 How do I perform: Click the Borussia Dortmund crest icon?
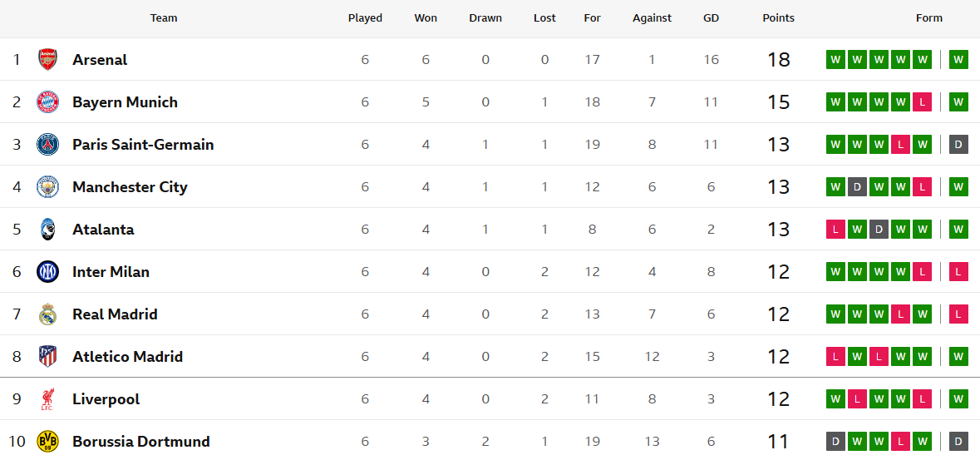pyautogui.click(x=47, y=441)
